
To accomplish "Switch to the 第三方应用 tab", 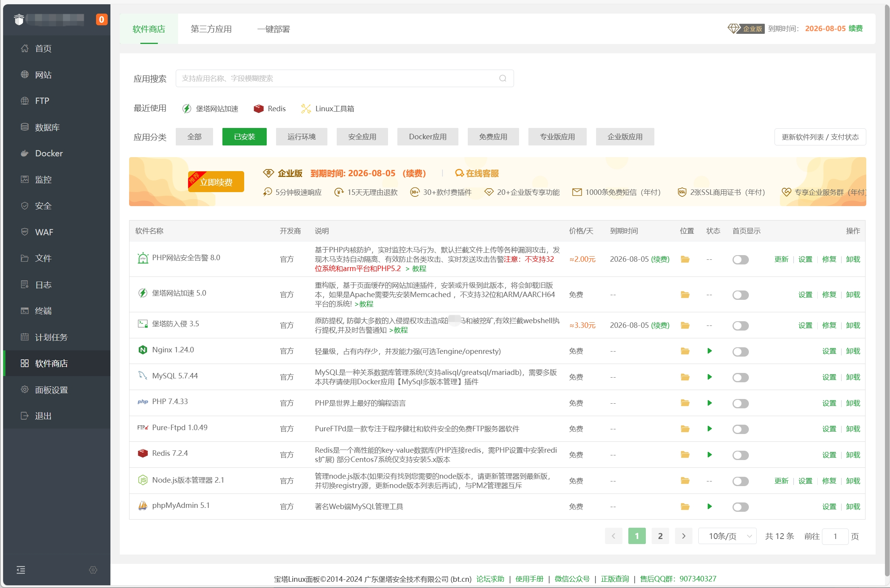I will pyautogui.click(x=211, y=29).
